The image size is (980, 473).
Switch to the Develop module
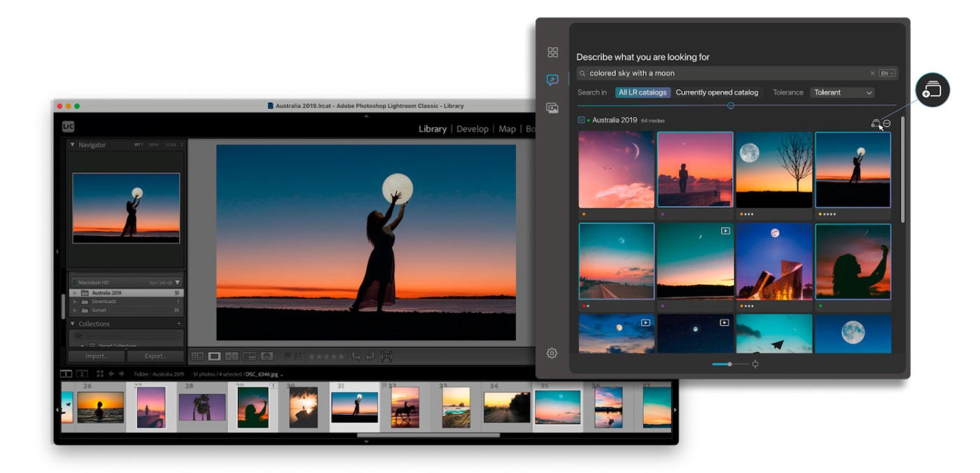pyautogui.click(x=472, y=129)
